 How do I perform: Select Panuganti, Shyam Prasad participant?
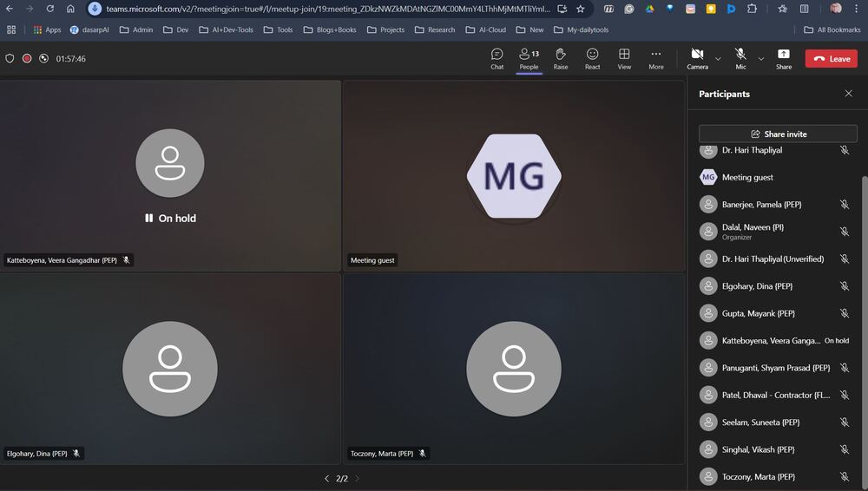tap(775, 368)
